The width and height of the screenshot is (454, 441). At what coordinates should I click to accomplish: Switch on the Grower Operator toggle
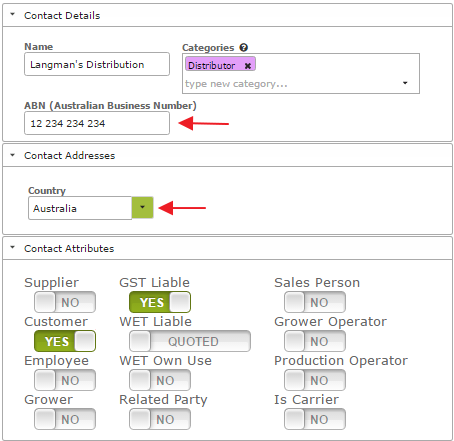315,341
